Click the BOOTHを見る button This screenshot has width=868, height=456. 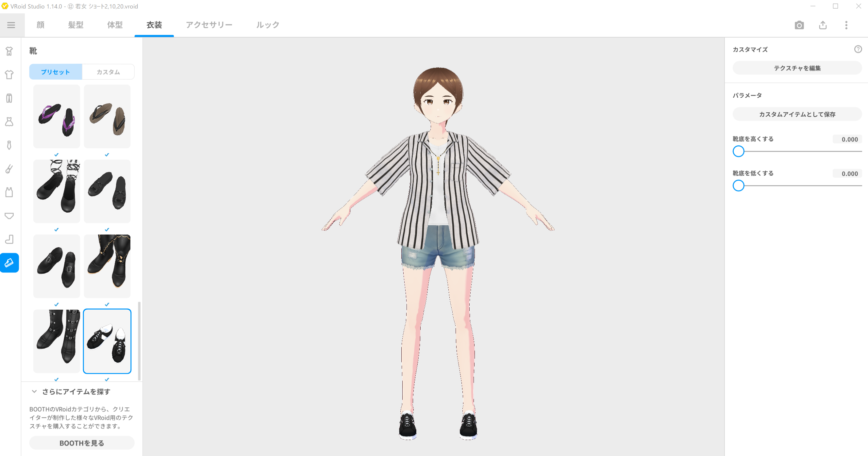click(82, 443)
